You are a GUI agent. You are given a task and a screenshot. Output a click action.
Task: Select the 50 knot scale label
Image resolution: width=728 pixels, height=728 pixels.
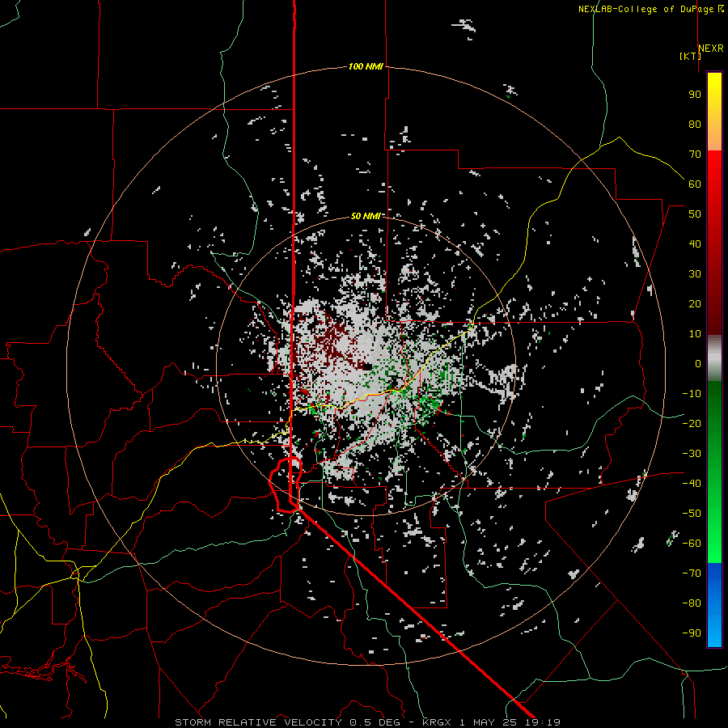[x=695, y=214]
